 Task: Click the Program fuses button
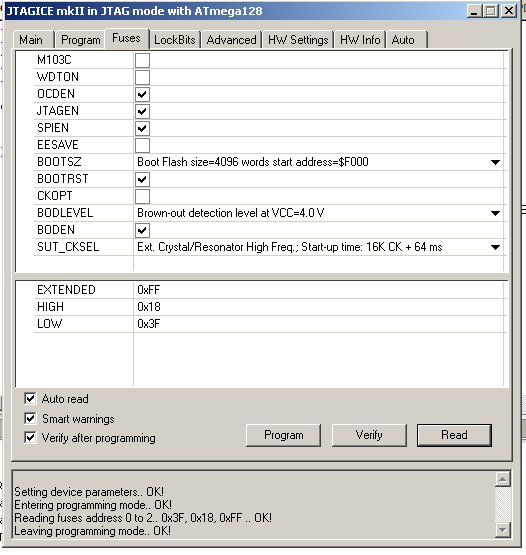(284, 435)
